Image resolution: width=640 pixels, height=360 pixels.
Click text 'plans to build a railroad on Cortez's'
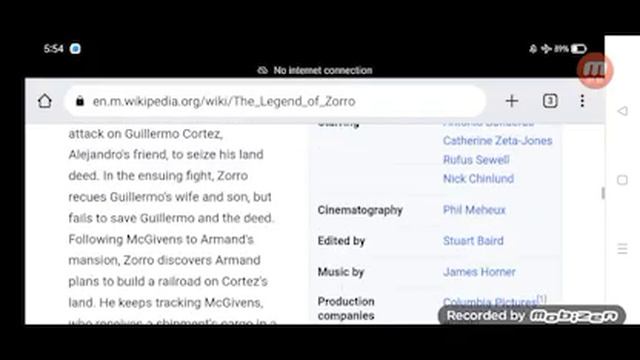(x=168, y=281)
